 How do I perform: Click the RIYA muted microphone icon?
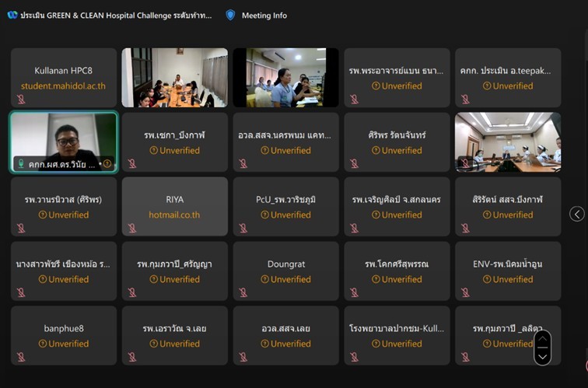[x=132, y=228]
